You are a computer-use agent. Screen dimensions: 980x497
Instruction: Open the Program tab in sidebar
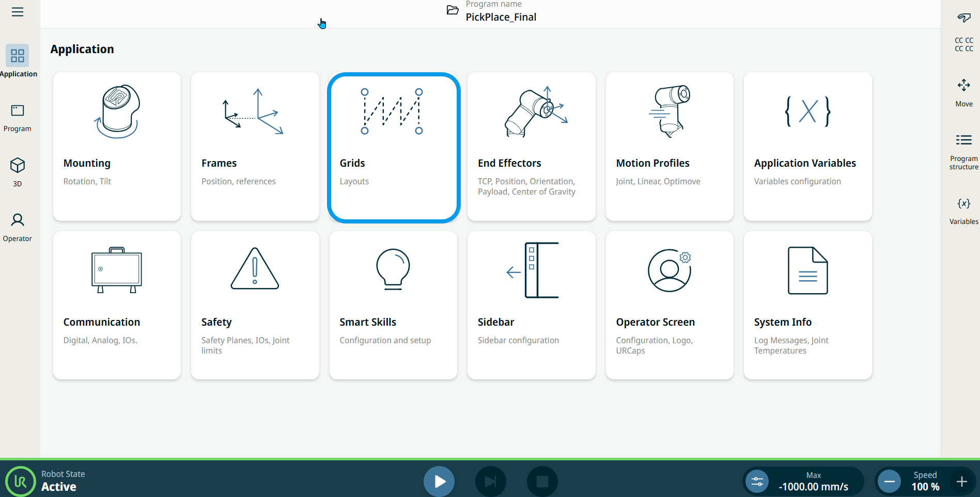coord(18,118)
